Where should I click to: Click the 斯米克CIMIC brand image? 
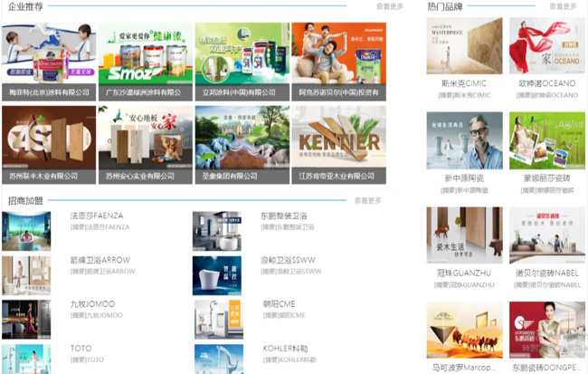pos(465,46)
